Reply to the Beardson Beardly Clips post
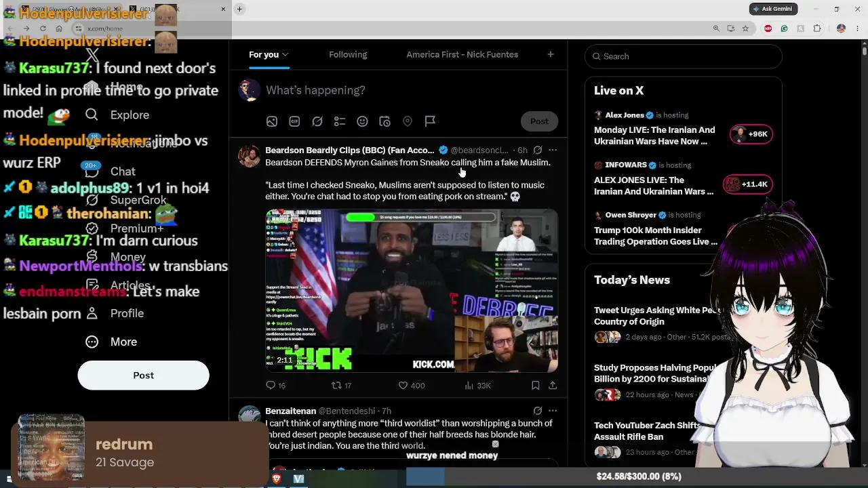Viewport: 868px width, 488px height. click(x=275, y=385)
